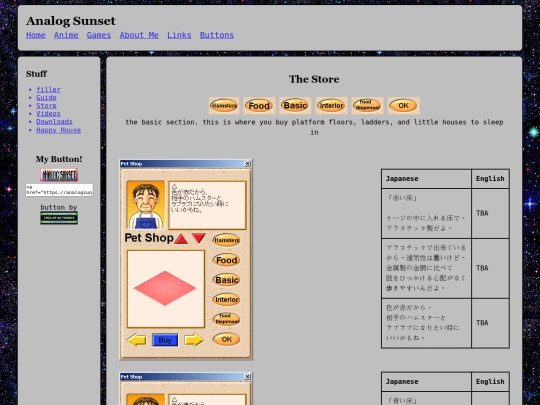Image resolution: width=540 pixels, height=405 pixels.
Task: Open the Games navigation link
Action: (99, 35)
